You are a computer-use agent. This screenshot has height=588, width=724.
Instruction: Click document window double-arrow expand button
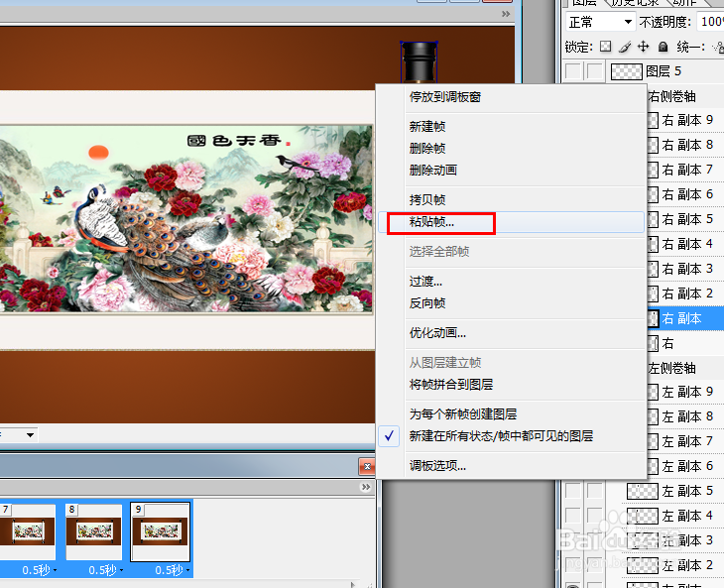(506, 14)
